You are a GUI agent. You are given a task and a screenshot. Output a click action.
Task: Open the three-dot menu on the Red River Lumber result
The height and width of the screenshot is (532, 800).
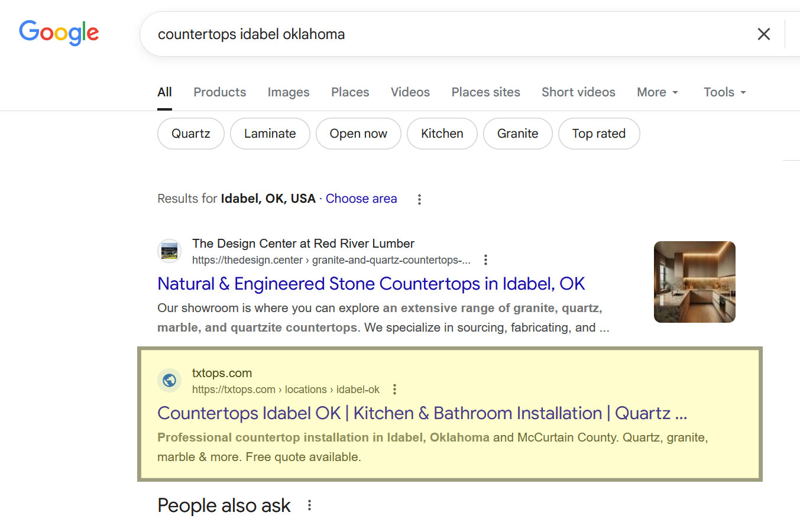pyautogui.click(x=485, y=259)
